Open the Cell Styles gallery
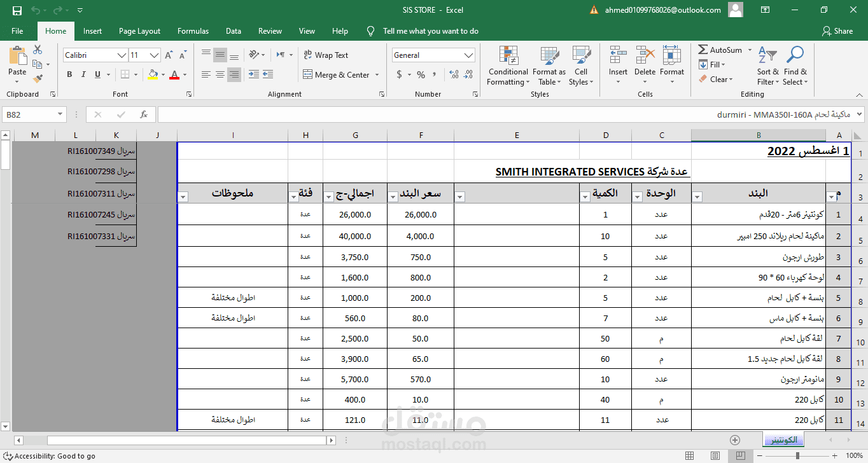Viewport: 868px width, 463px height. coord(580,66)
